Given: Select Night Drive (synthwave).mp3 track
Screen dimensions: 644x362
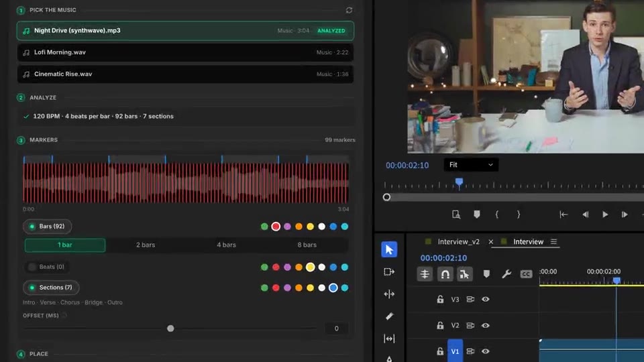Looking at the screenshot, I should (185, 31).
